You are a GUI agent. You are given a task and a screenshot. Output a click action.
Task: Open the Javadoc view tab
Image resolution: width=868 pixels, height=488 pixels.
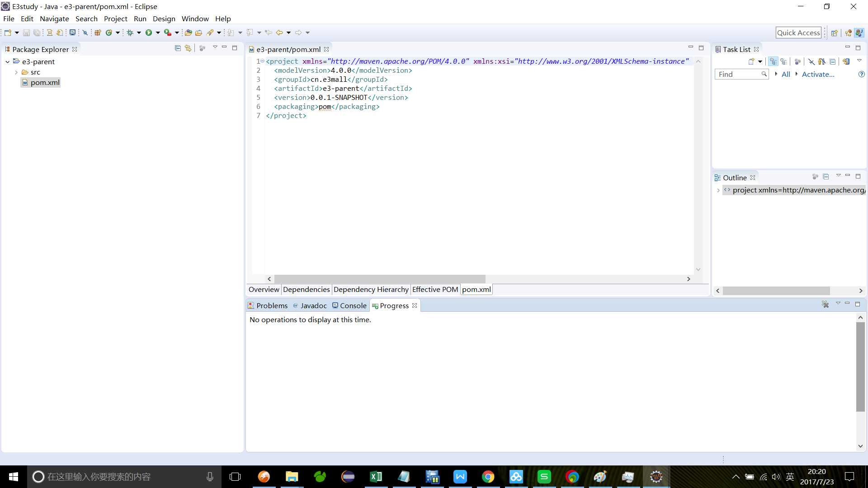coord(310,306)
